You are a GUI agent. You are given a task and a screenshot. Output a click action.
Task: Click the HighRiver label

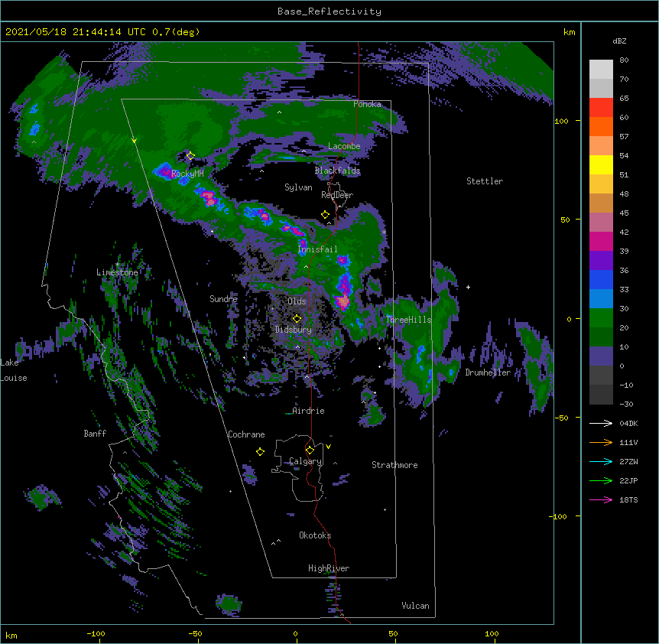[329, 568]
